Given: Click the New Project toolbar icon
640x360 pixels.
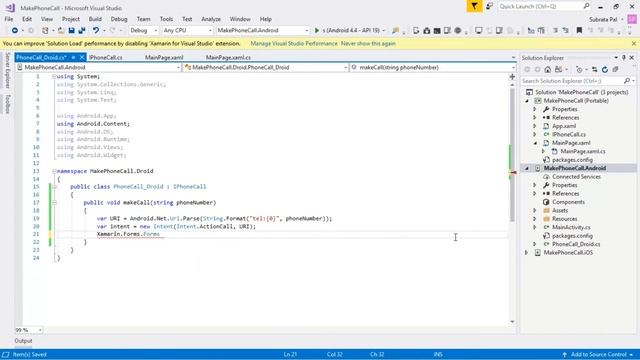Looking at the screenshot, I should pos(45,31).
